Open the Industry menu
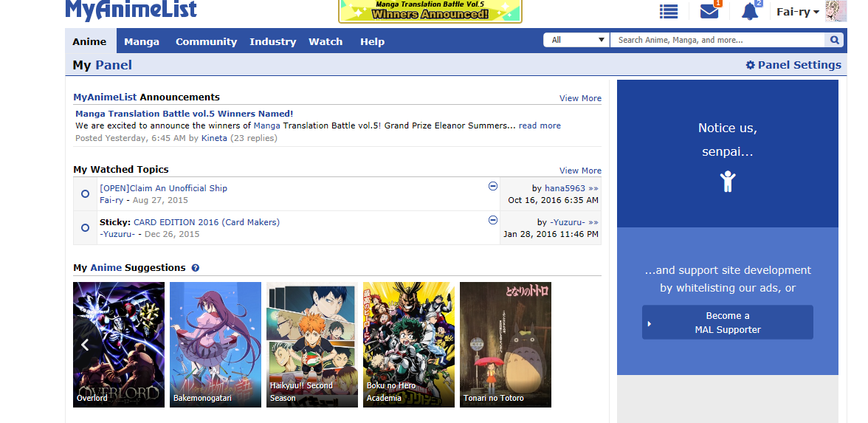 click(x=273, y=41)
